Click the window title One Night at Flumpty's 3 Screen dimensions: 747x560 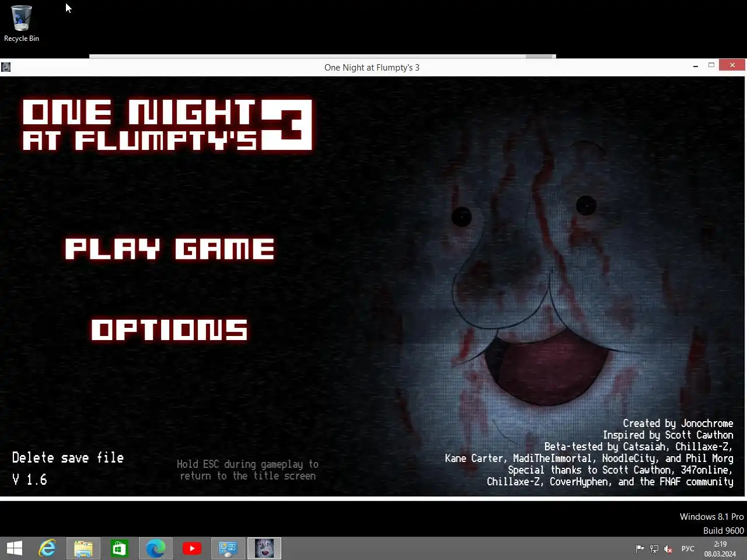click(x=372, y=68)
